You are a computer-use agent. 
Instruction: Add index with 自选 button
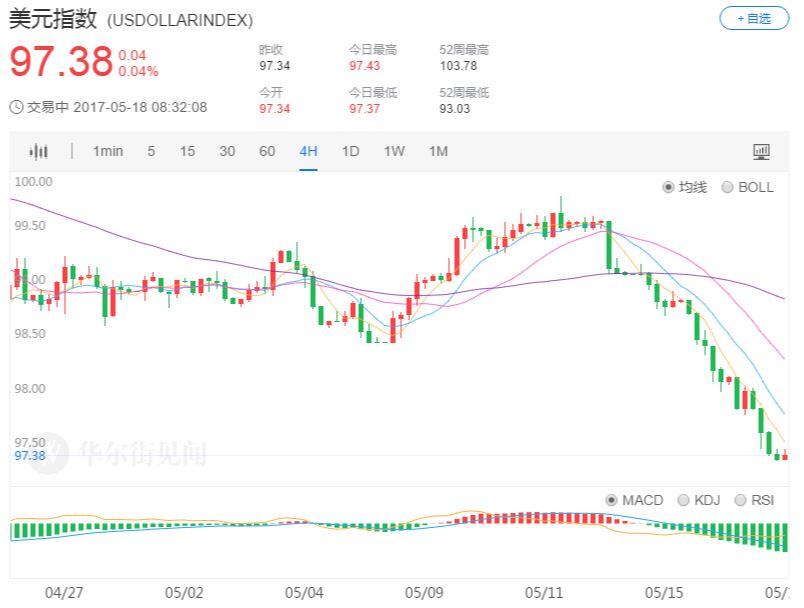[x=754, y=19]
